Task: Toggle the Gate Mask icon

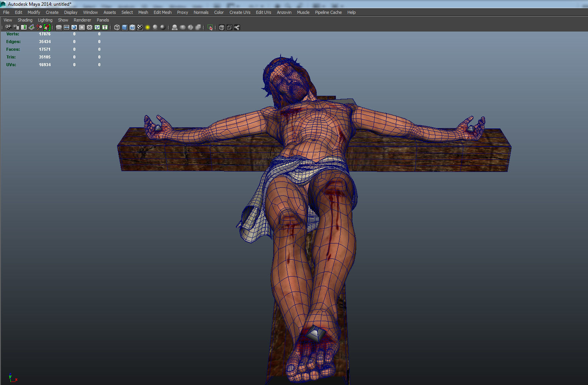Action: pos(82,27)
